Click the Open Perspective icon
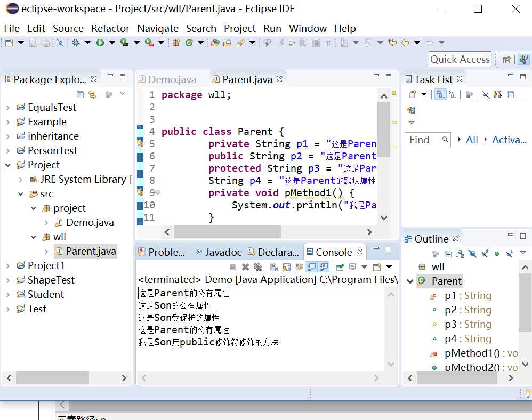The width and height of the screenshot is (532, 420). pyautogui.click(x=506, y=60)
